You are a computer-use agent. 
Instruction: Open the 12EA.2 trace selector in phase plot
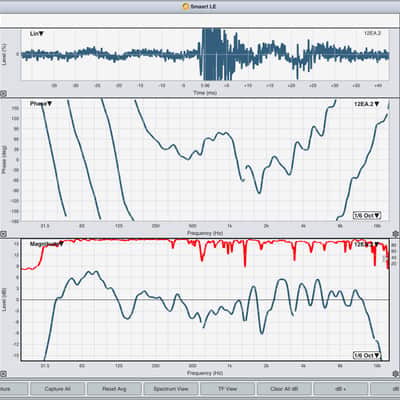point(367,104)
